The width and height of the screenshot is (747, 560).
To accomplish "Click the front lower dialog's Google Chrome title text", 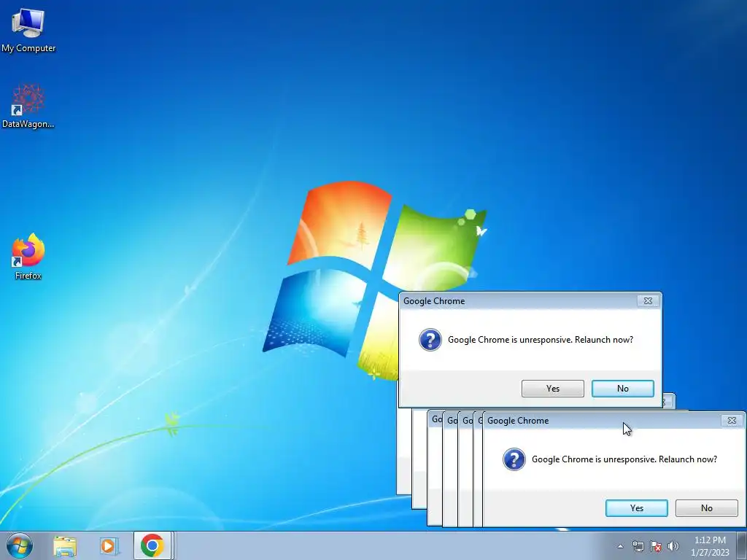I will (x=518, y=421).
